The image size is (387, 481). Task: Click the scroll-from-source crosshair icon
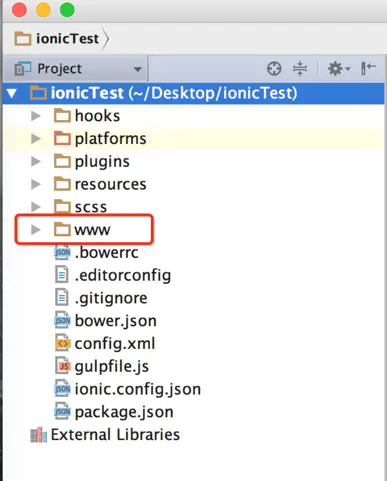coord(274,69)
